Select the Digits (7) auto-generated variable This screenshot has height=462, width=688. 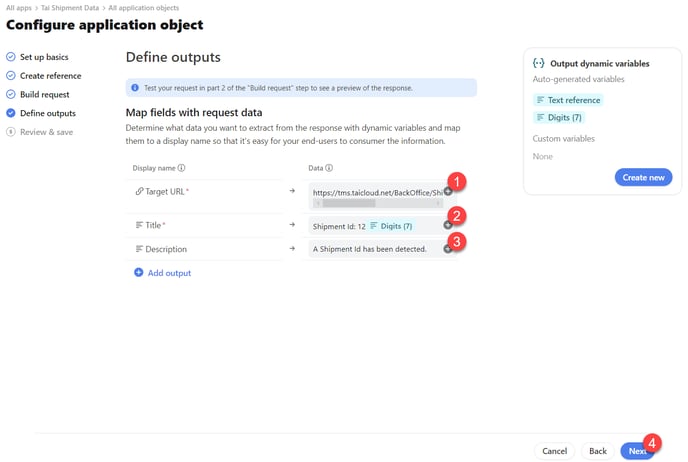click(x=559, y=118)
